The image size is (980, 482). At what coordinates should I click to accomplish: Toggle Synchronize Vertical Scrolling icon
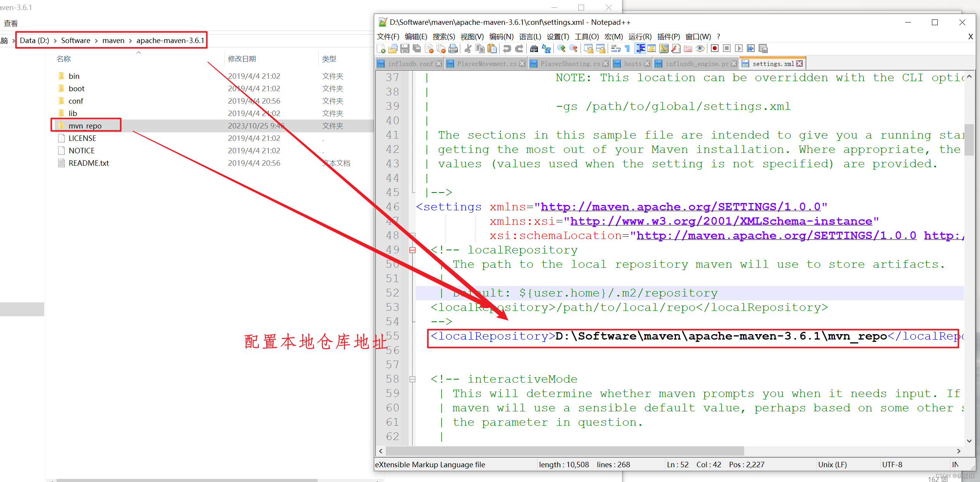coord(588,49)
